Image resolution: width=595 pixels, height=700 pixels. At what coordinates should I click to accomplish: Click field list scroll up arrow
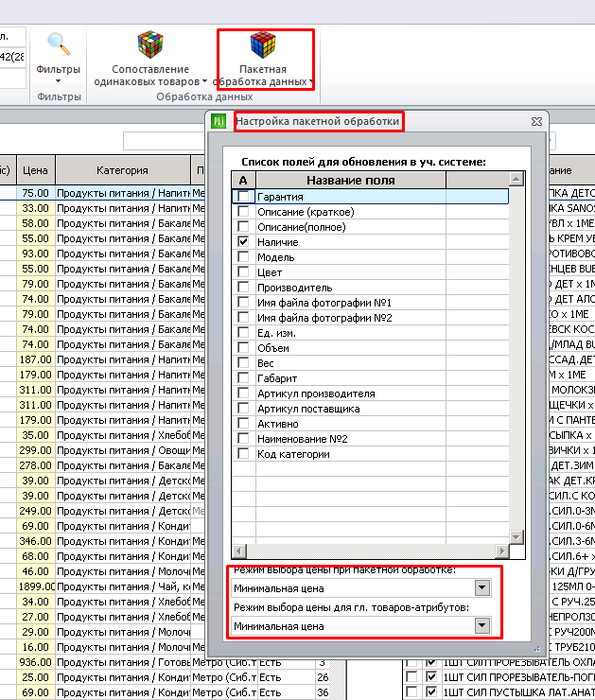click(516, 180)
